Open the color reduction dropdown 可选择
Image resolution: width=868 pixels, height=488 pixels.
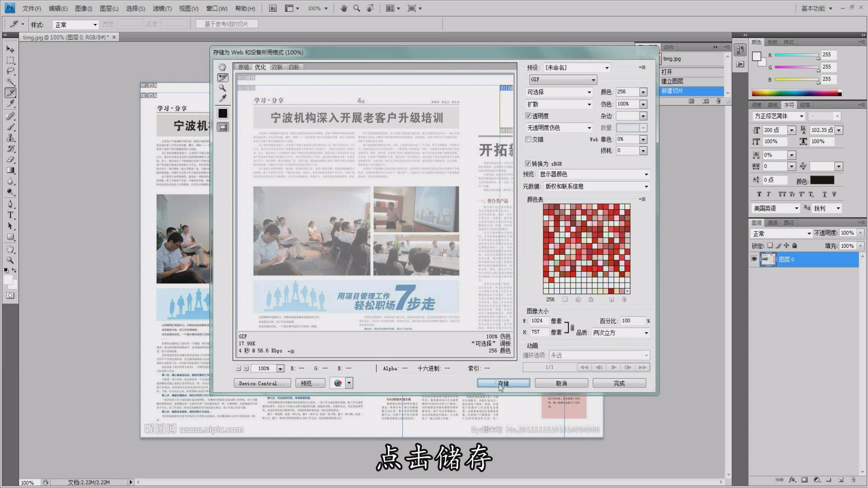point(559,92)
